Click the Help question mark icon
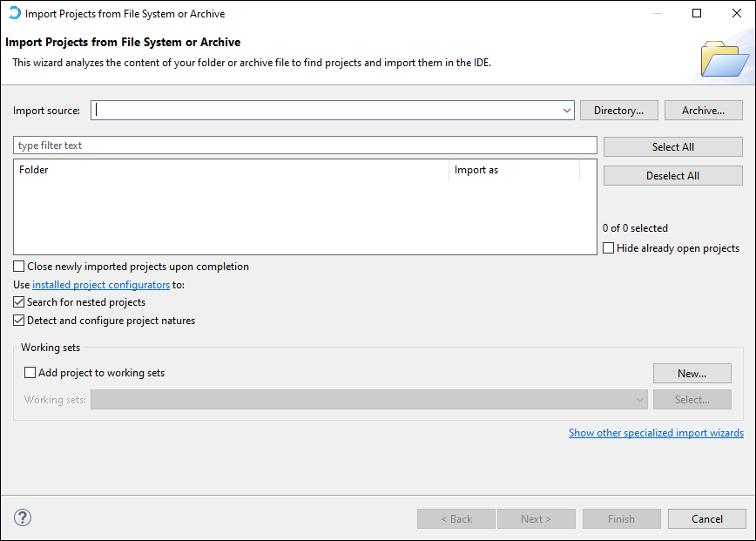The image size is (756, 541). (x=23, y=518)
